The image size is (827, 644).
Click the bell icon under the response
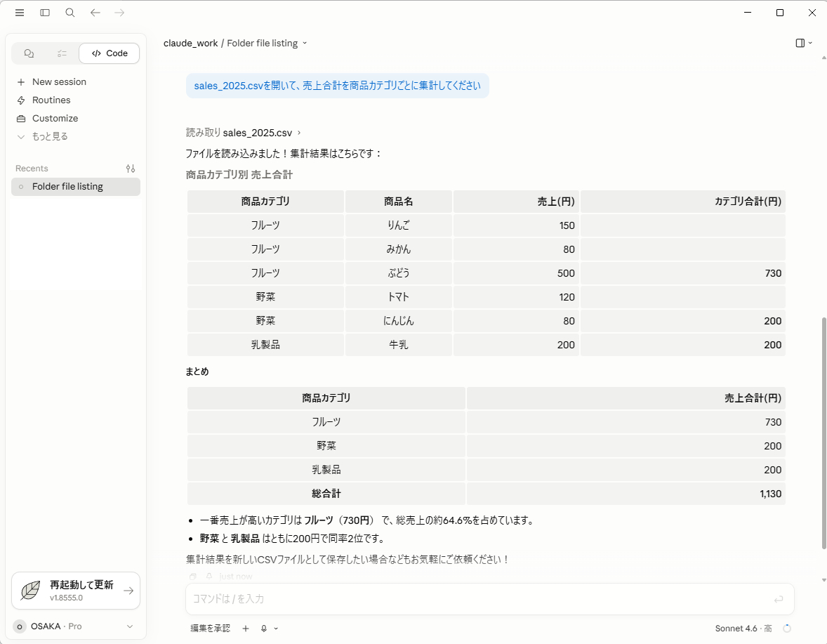tap(209, 577)
